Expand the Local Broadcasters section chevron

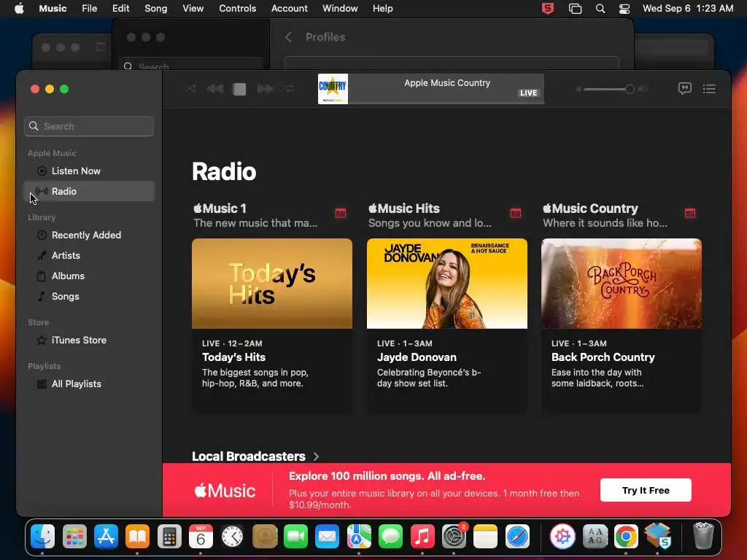coord(316,456)
